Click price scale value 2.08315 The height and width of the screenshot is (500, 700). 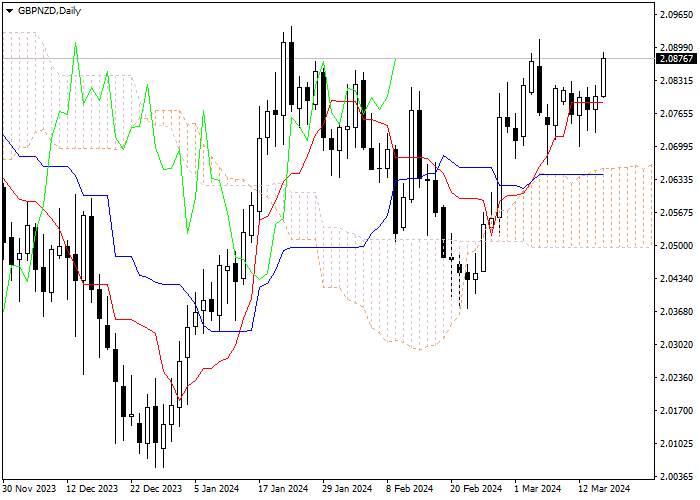[x=676, y=81]
